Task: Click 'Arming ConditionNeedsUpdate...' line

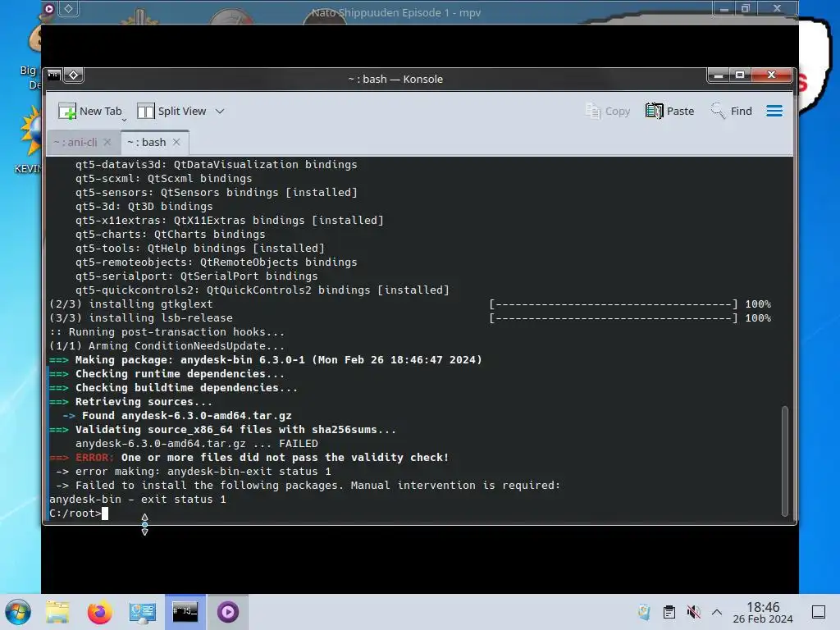Action: pos(167,346)
